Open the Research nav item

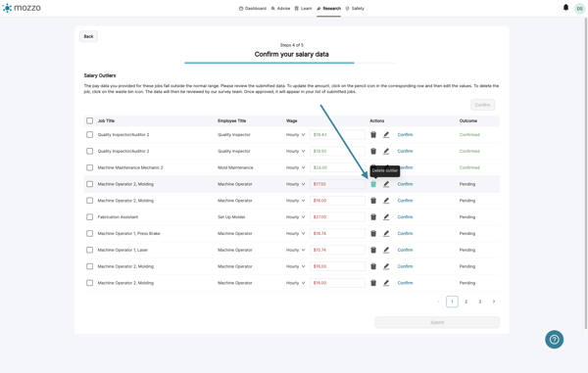click(328, 8)
